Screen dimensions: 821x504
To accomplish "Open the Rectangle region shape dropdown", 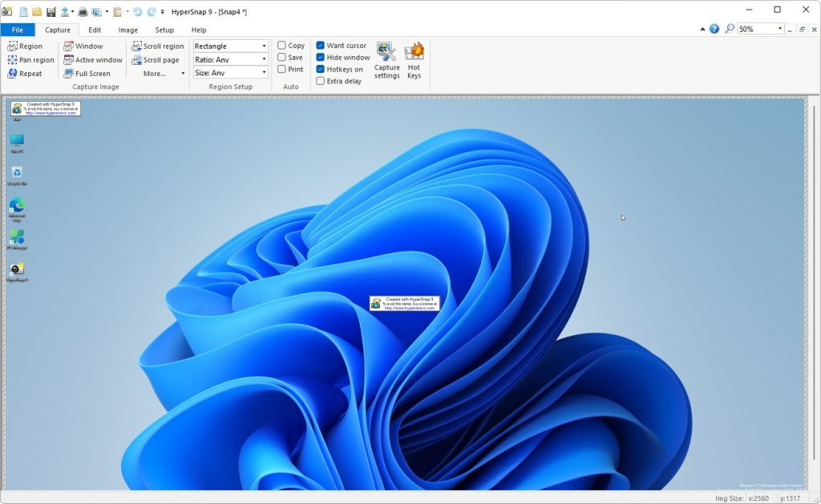I will pos(231,46).
